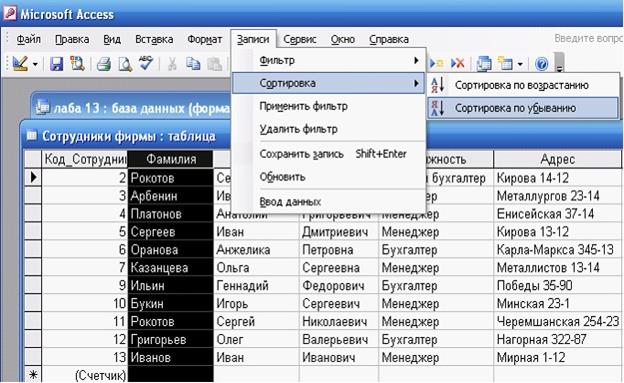Click the Сотрудники фирмы table window icon
Image resolution: width=624 pixels, height=383 pixels.
pyautogui.click(x=31, y=136)
